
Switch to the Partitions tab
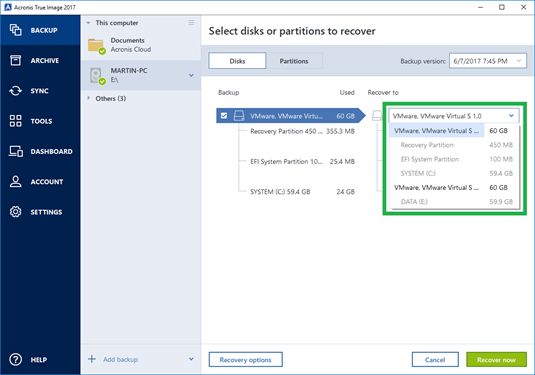click(294, 61)
